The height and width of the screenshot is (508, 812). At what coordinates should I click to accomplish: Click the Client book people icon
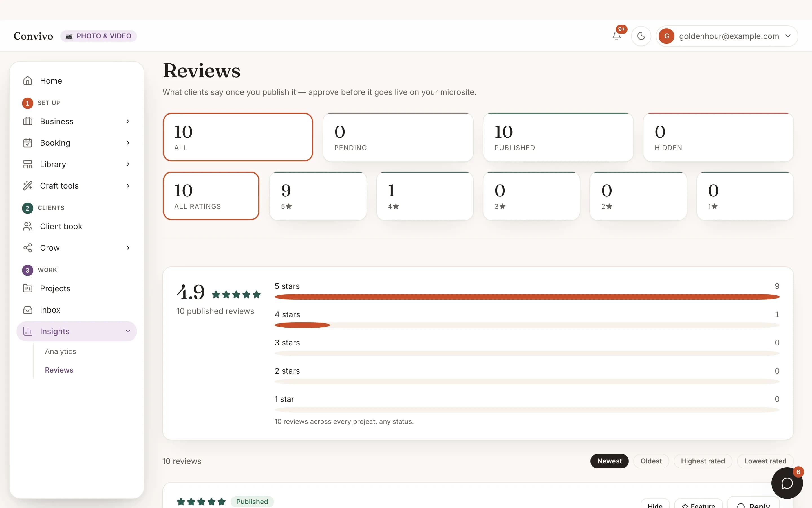28,226
